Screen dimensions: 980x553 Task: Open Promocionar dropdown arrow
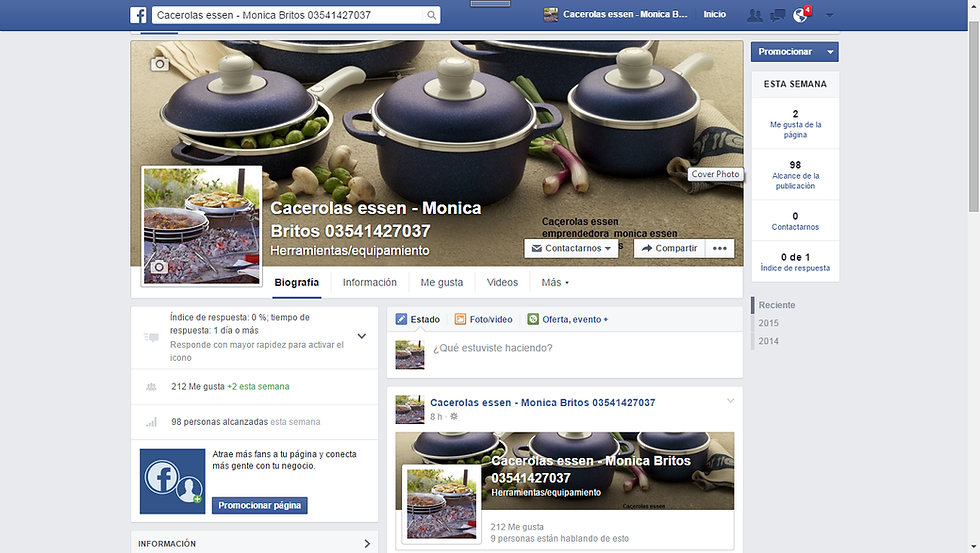(831, 52)
